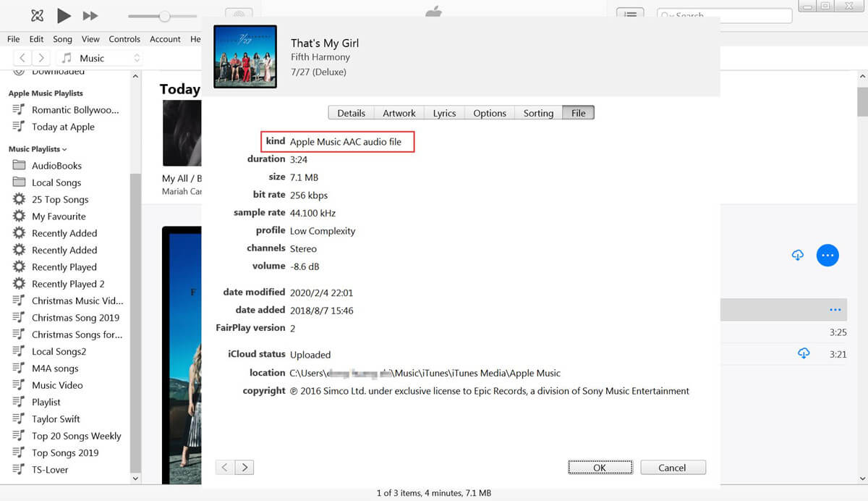Skip ahead with the fast-forward button
868x501 pixels.
pyautogui.click(x=90, y=15)
